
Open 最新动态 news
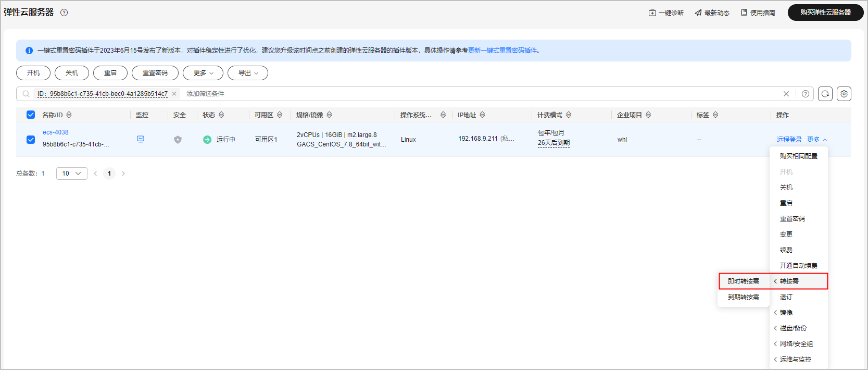[x=712, y=13]
